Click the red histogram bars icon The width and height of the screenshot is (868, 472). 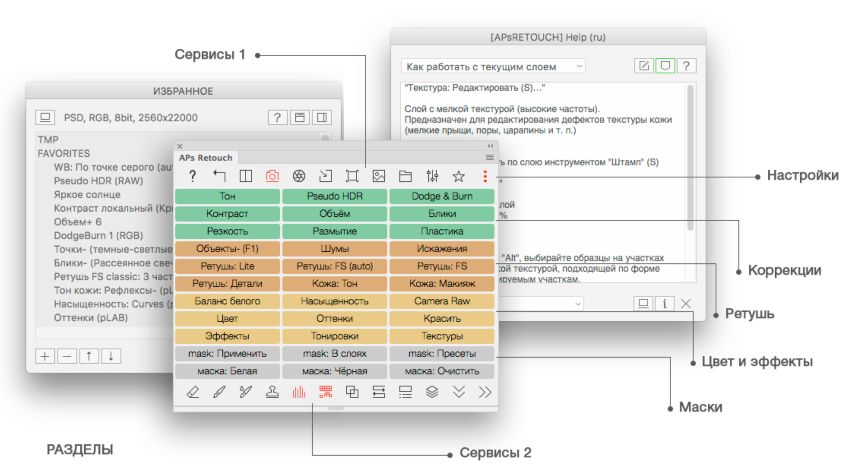click(x=299, y=392)
